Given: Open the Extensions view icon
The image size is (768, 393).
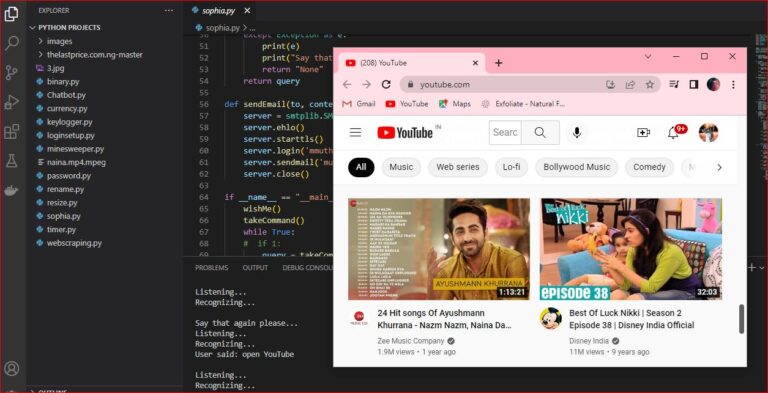Looking at the screenshot, I should pos(11,131).
